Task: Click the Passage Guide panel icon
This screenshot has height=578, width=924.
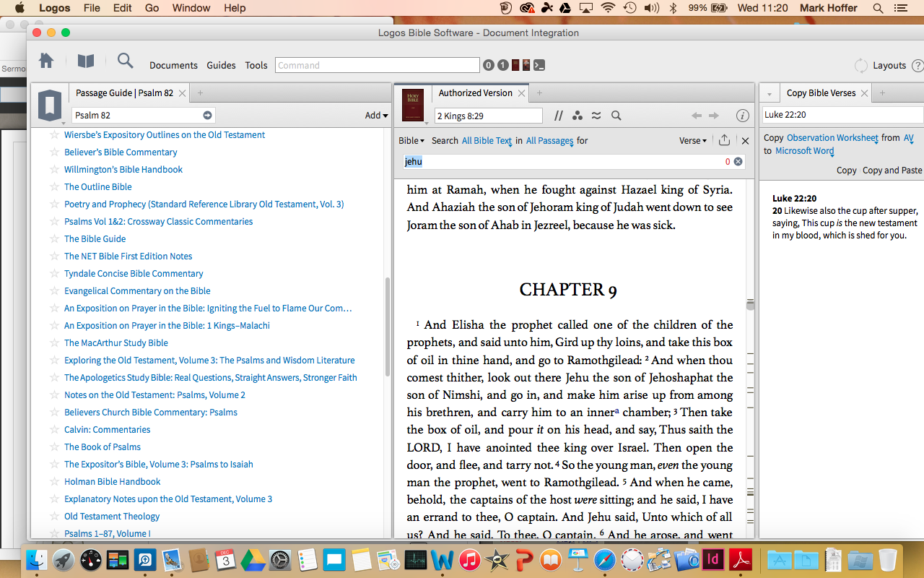Action: click(50, 105)
